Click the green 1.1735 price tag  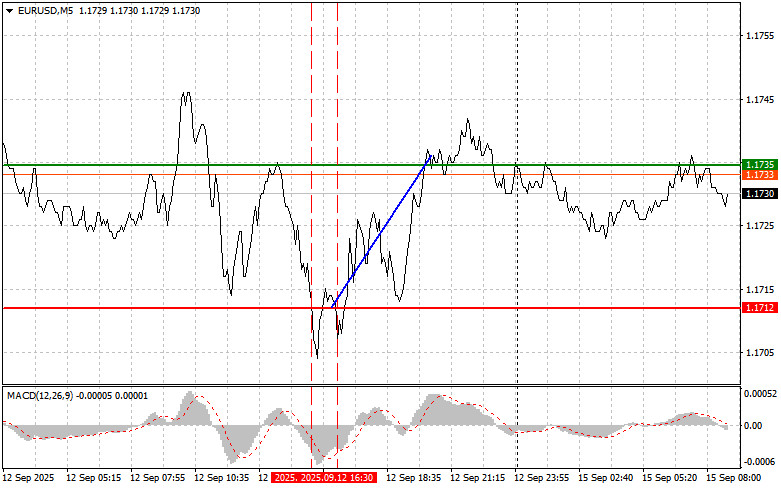pos(761,164)
